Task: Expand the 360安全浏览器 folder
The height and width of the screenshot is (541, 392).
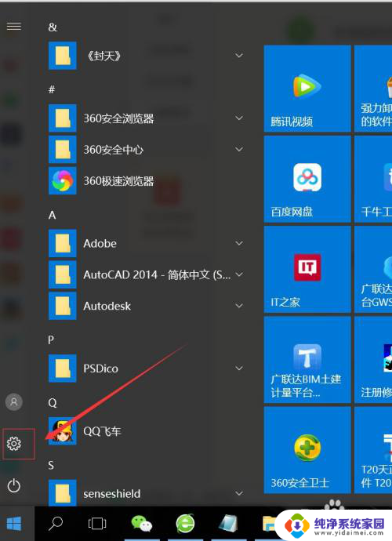Action: (239, 118)
